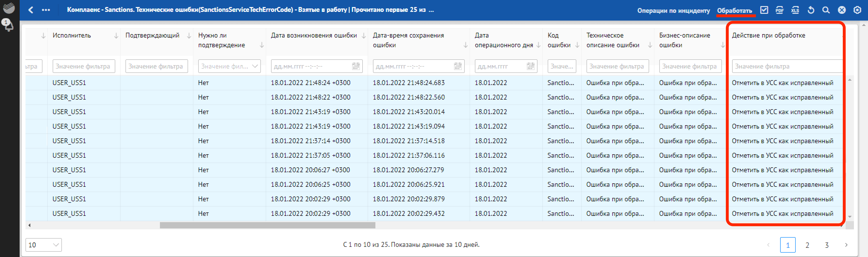Sort by 'Дата возникновения ошибки' column arrow
868x257 pixels.
click(x=364, y=36)
